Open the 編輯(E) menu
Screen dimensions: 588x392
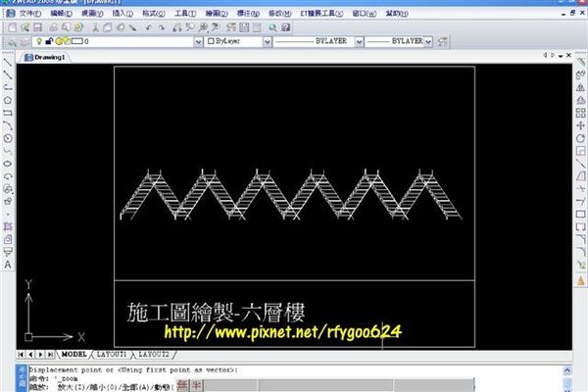coord(61,14)
